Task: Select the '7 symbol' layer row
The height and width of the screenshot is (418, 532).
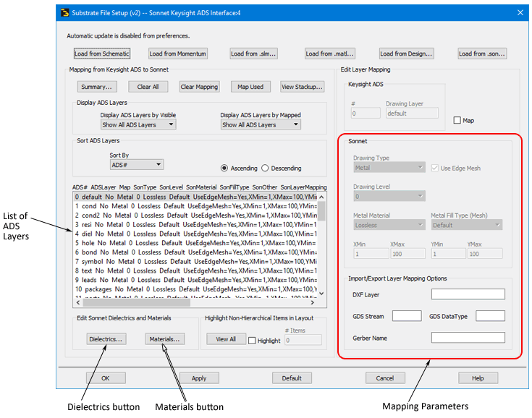Action: tap(195, 262)
